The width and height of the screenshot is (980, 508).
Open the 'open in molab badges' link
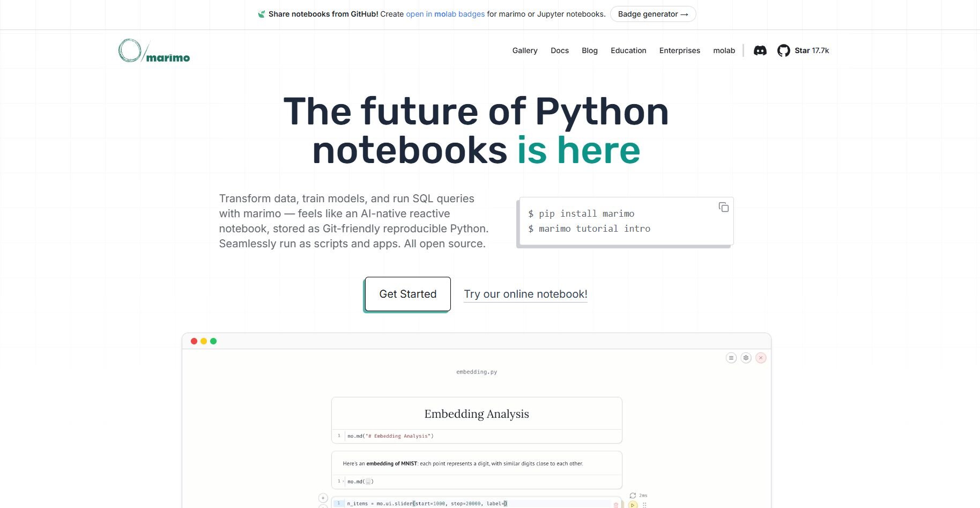pyautogui.click(x=445, y=14)
